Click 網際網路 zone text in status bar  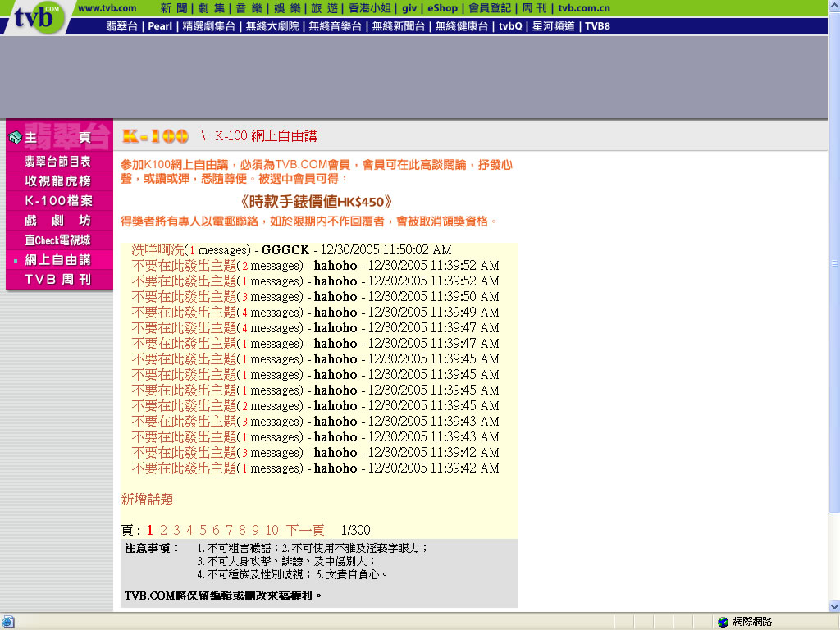(753, 622)
